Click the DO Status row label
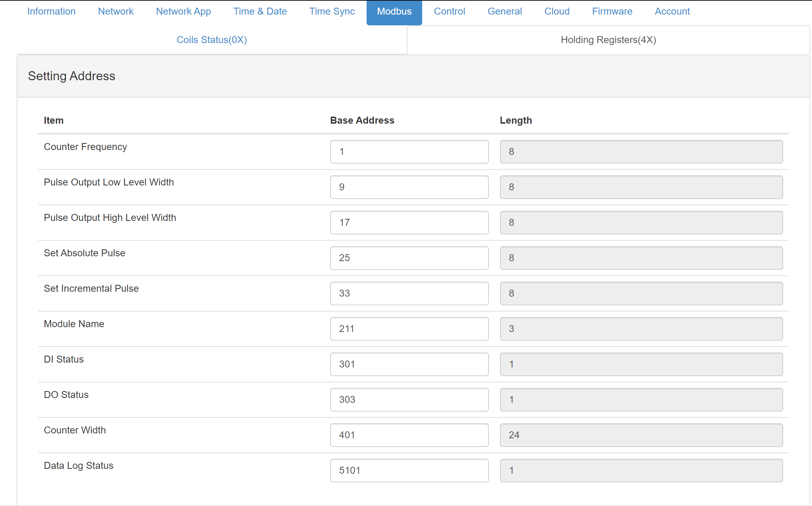Viewport: 812px width, 506px height. (66, 395)
